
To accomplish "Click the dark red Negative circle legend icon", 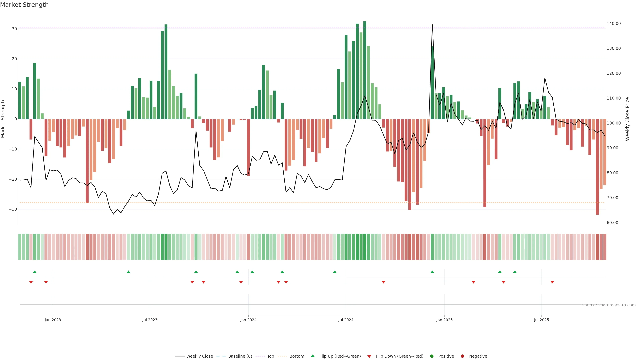I will click(462, 356).
